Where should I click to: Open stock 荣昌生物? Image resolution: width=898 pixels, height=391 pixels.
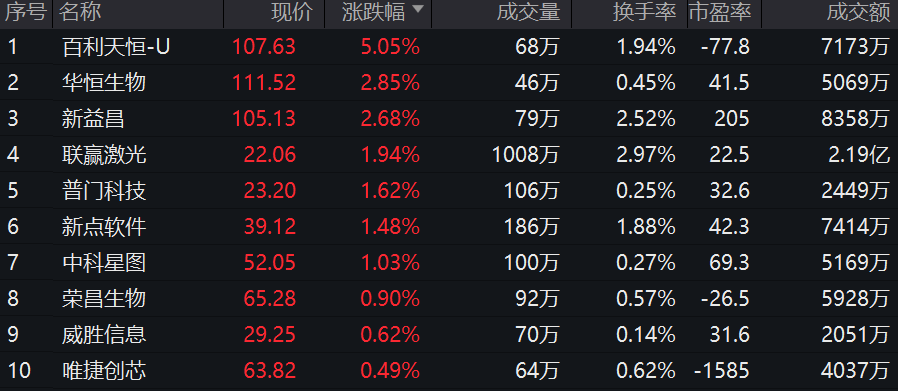pos(104,299)
